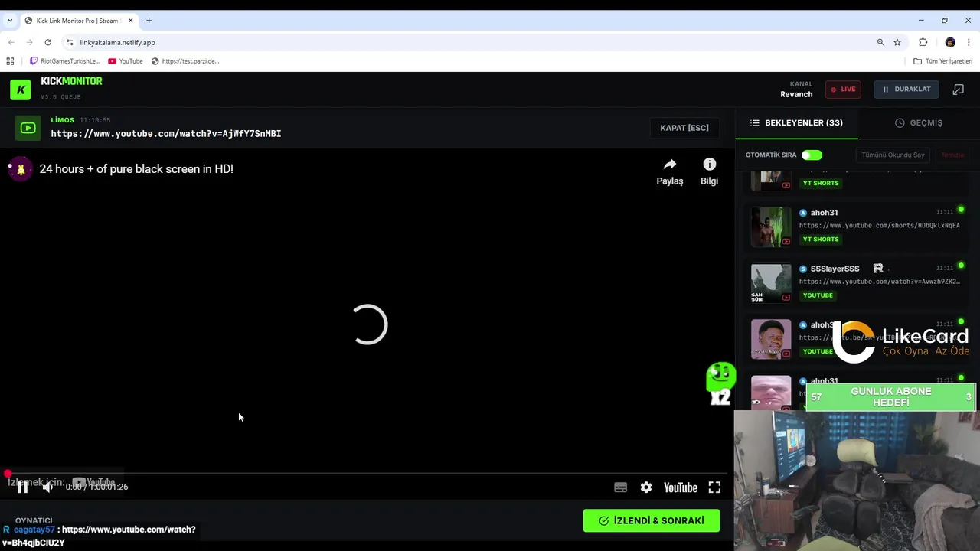Open the test.parzi.de bookmark
980x551 pixels.
[185, 61]
